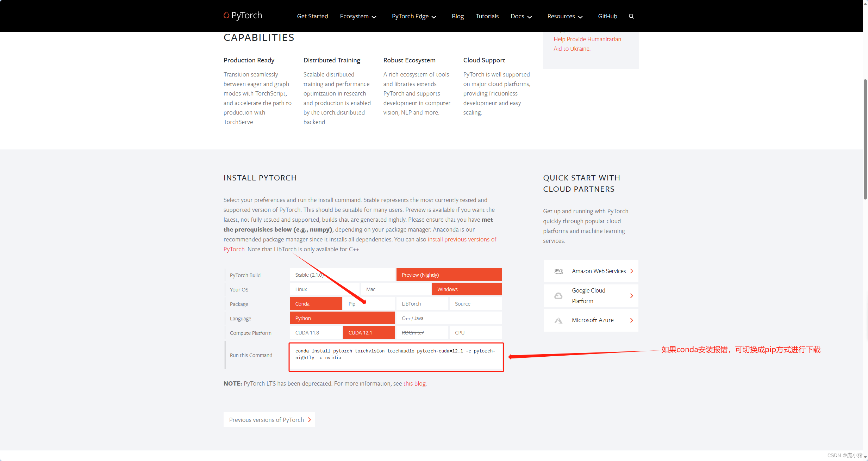The height and width of the screenshot is (461, 868).
Task: Follow the 'this blog' link
Action: coord(414,383)
